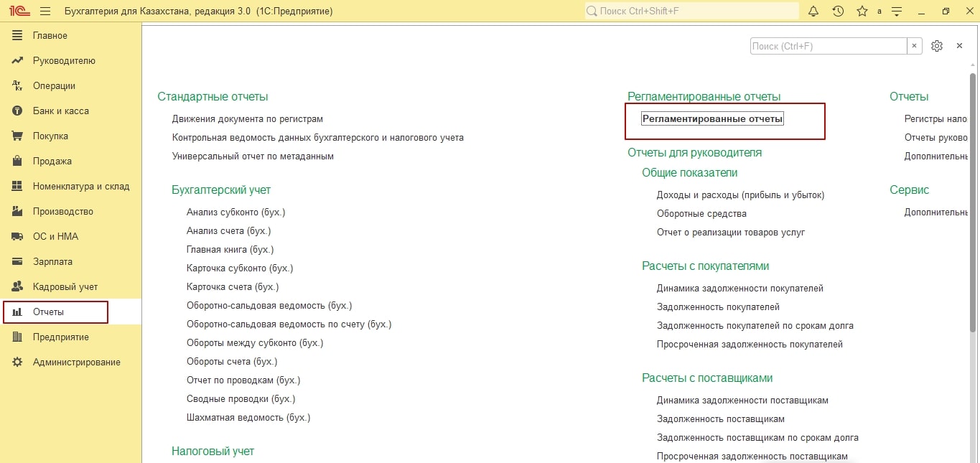980x463 pixels.
Task: Click the hamburger main menu icon
Action: point(45,11)
